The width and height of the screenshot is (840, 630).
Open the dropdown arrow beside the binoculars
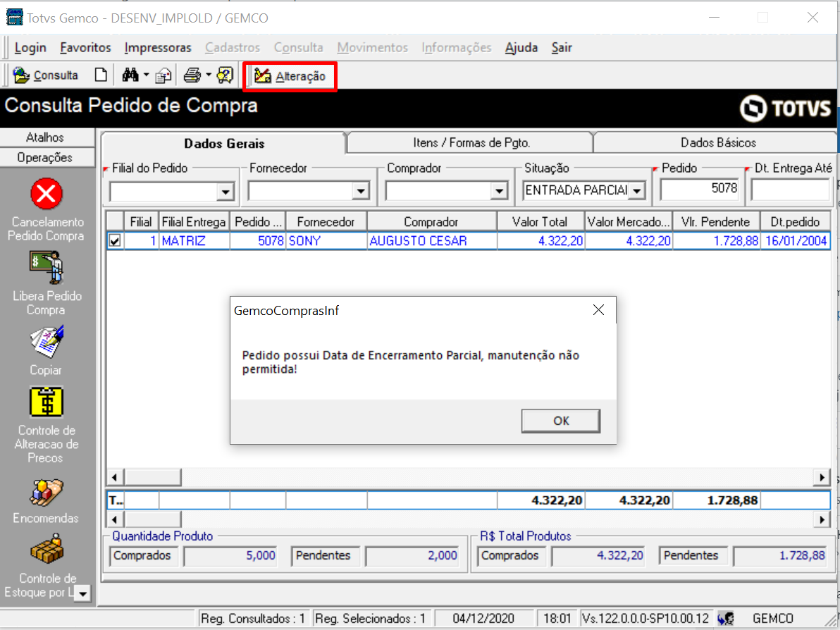(147, 75)
